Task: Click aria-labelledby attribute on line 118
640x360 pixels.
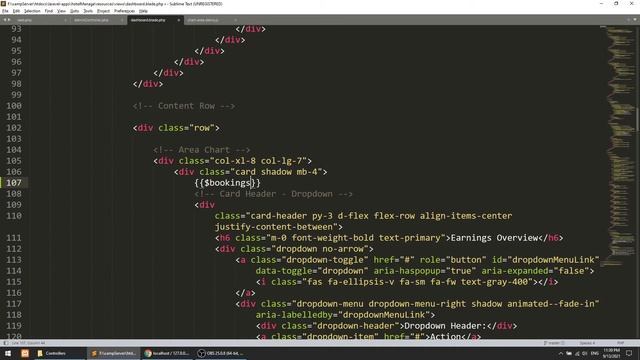Action: click(x=294, y=315)
